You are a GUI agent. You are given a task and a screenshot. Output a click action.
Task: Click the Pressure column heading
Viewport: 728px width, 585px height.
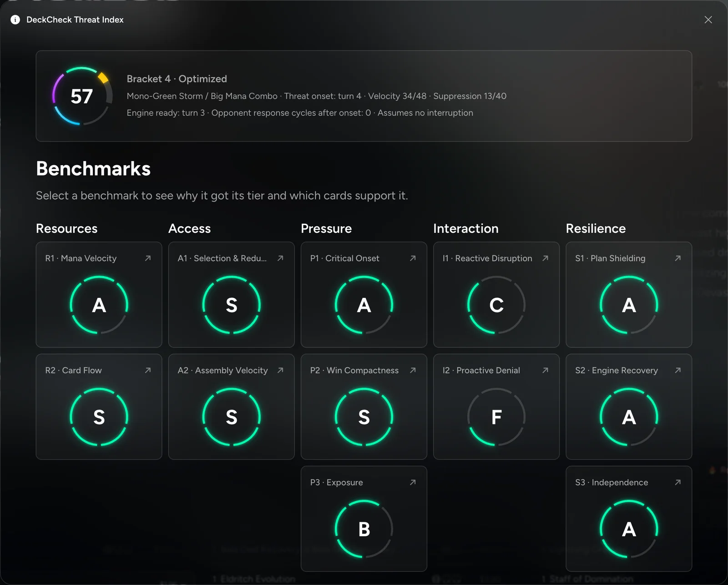click(326, 228)
